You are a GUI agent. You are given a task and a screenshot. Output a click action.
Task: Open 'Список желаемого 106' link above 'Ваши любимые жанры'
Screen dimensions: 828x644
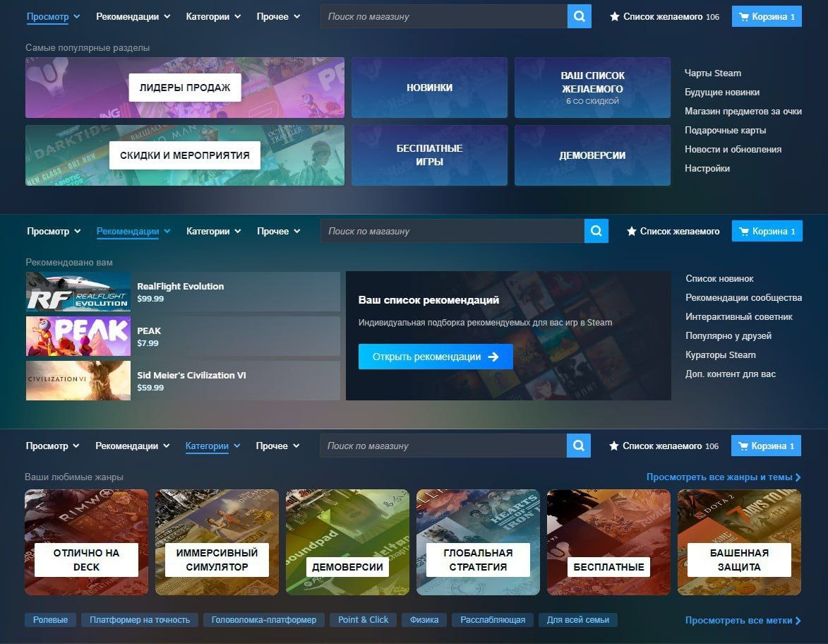coord(664,446)
